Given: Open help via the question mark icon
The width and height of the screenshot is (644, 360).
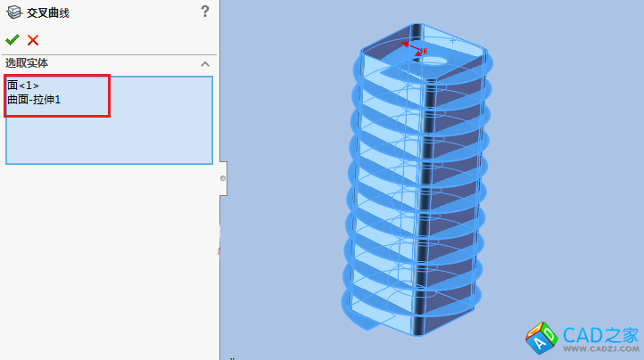Looking at the screenshot, I should tap(205, 11).
